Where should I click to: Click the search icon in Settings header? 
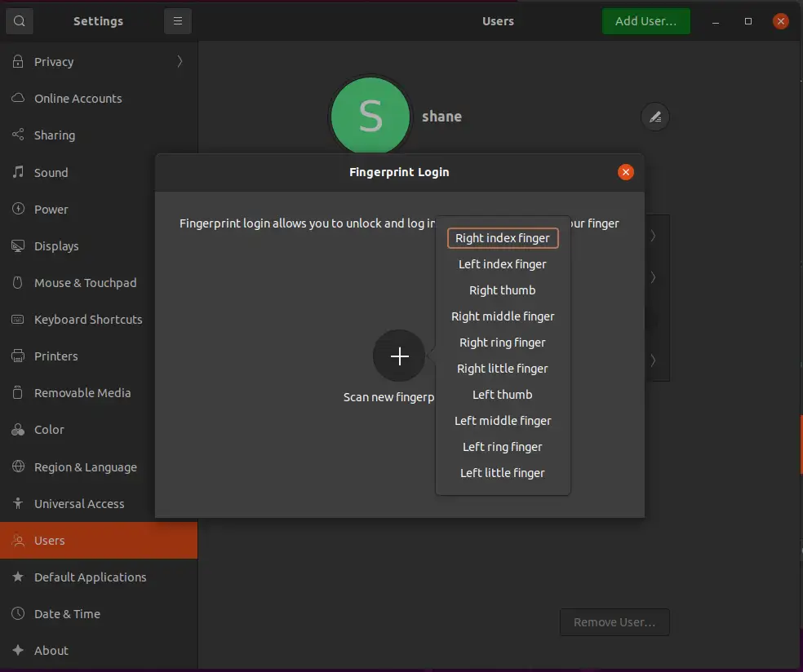[20, 21]
